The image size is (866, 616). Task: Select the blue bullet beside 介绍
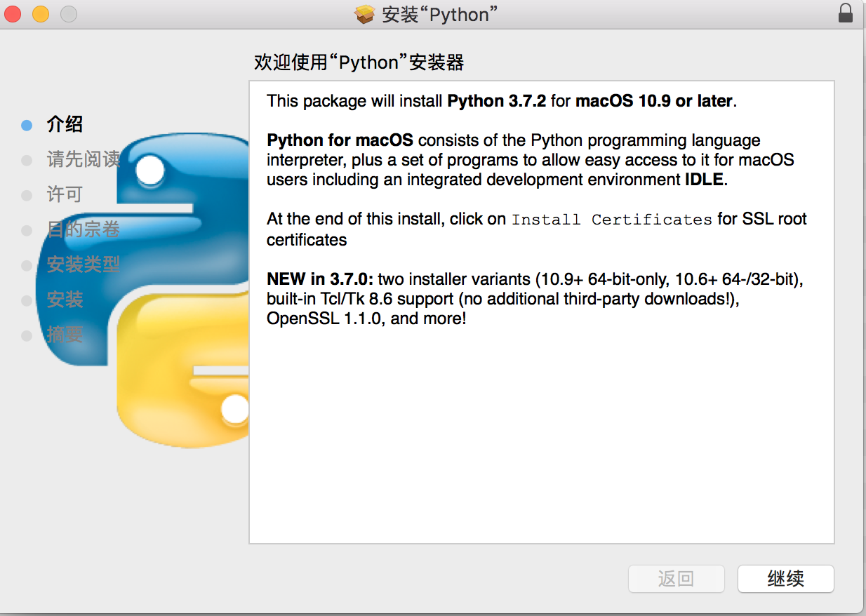pos(26,124)
